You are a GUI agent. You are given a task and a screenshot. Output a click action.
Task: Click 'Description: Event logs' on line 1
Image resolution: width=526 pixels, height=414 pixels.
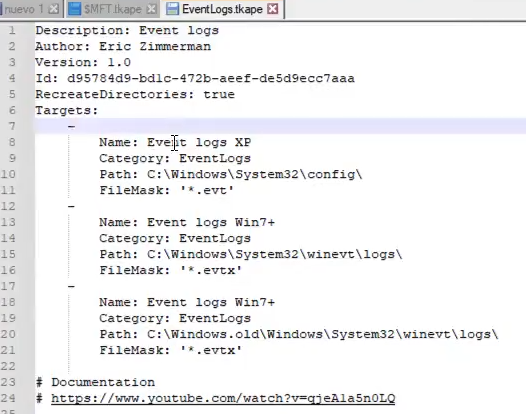pos(127,31)
